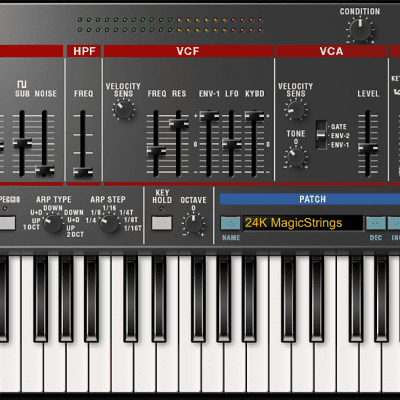This screenshot has width=400, height=400.
Task: Turn the OCTAVE knob
Action: 193,223
